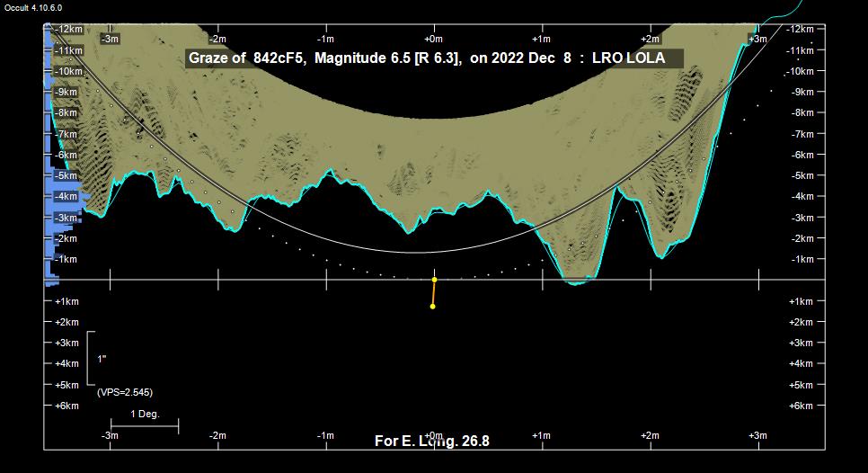Viewport: 868px width, 473px height.
Task: Select the graze title text for 842cF5
Action: coord(323,58)
